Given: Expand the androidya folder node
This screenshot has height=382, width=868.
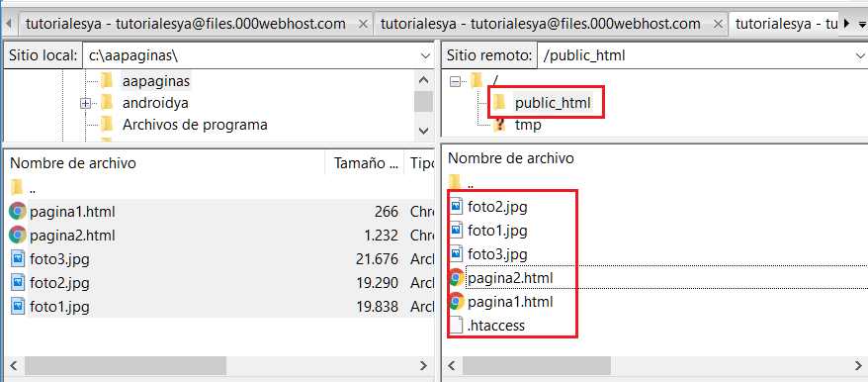Looking at the screenshot, I should 85,104.
